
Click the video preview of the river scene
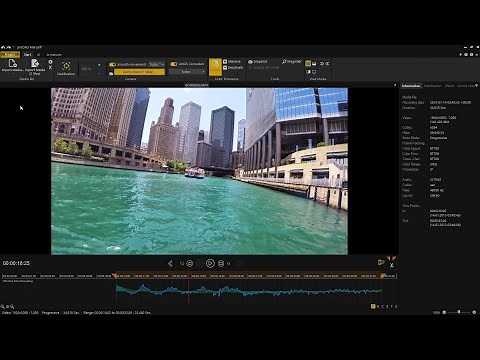(199, 171)
